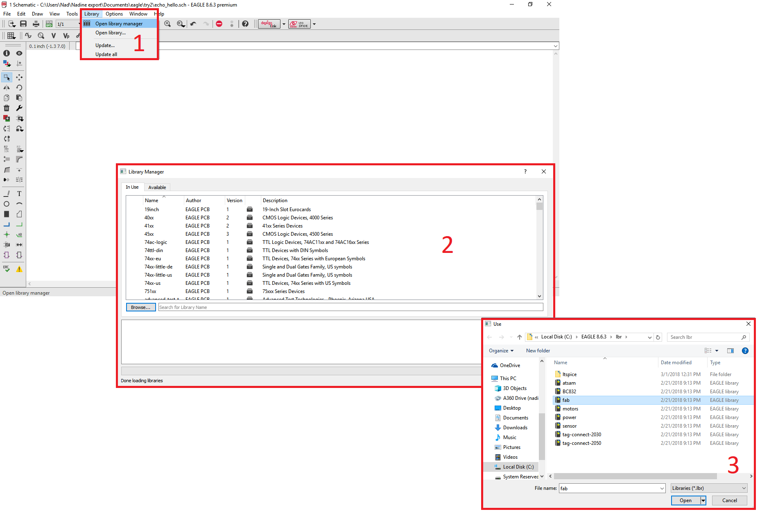Open the Libraries (*.lbr) file type dropdown
Viewport: 778px width, 532px height.
[x=709, y=488]
